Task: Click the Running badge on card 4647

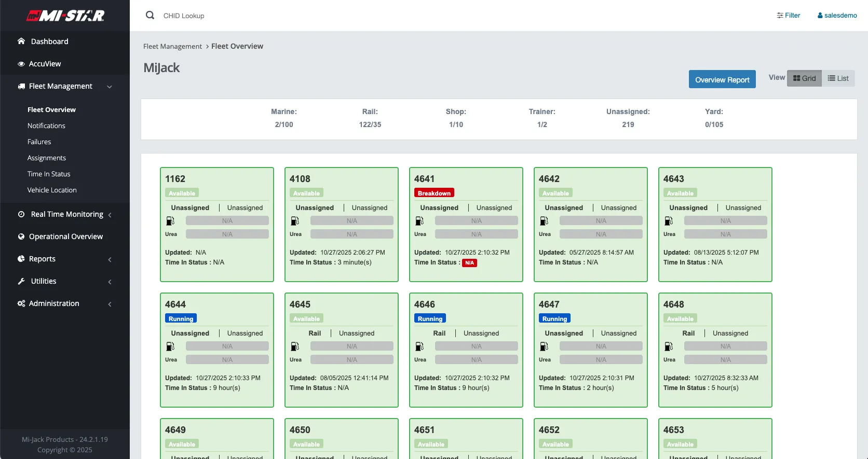Action: click(x=554, y=318)
